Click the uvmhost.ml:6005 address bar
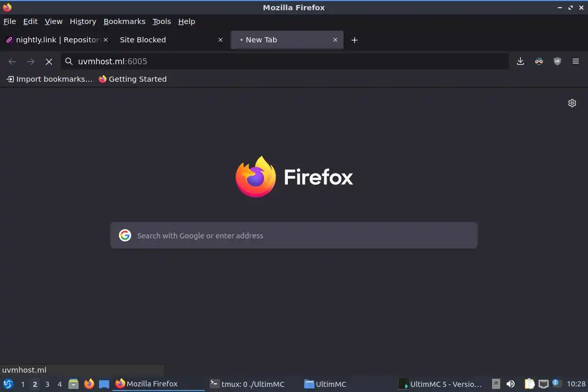 pos(285,61)
